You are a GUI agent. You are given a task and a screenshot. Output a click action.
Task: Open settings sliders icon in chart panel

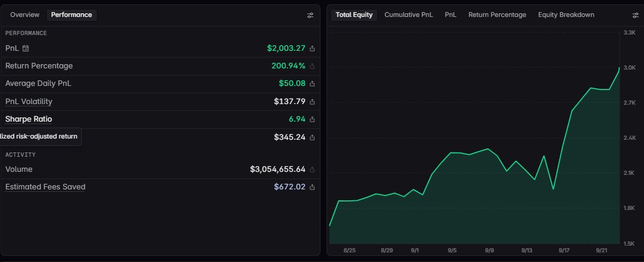point(636,15)
